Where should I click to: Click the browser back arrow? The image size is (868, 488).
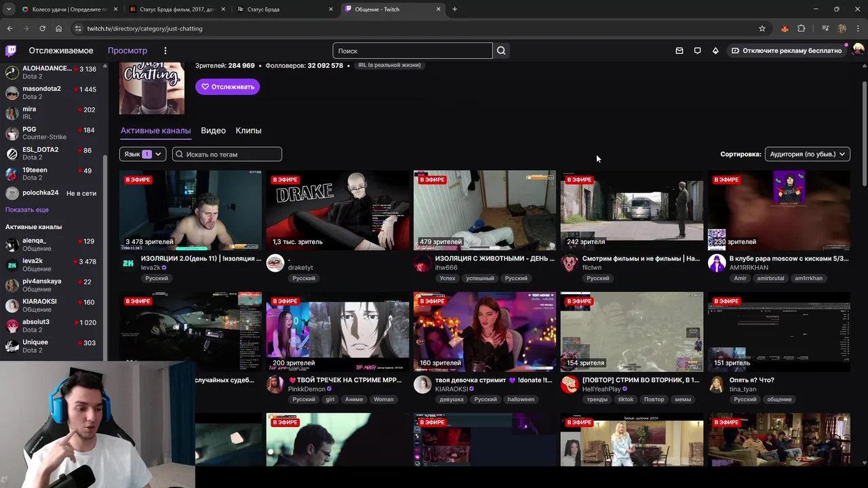click(9, 28)
